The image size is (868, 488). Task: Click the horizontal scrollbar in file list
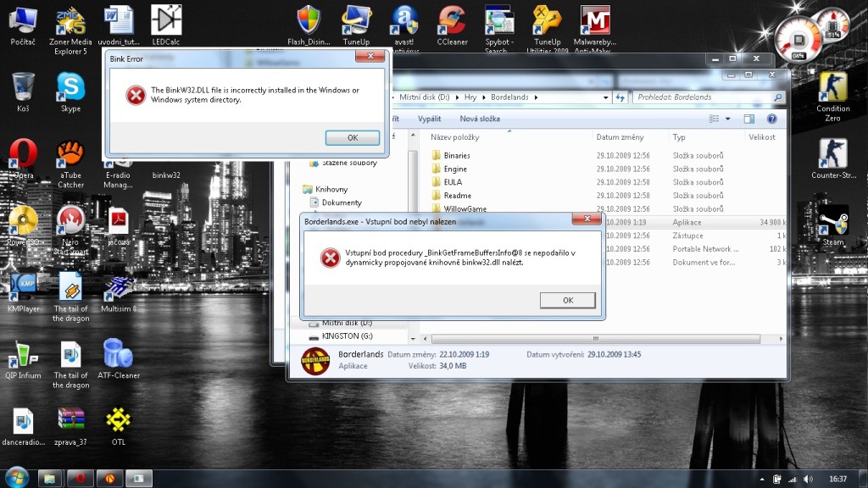pyautogui.click(x=596, y=339)
